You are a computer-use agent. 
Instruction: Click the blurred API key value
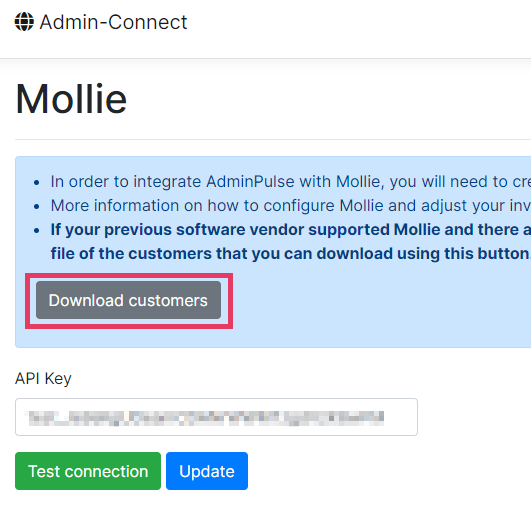[x=206, y=418]
